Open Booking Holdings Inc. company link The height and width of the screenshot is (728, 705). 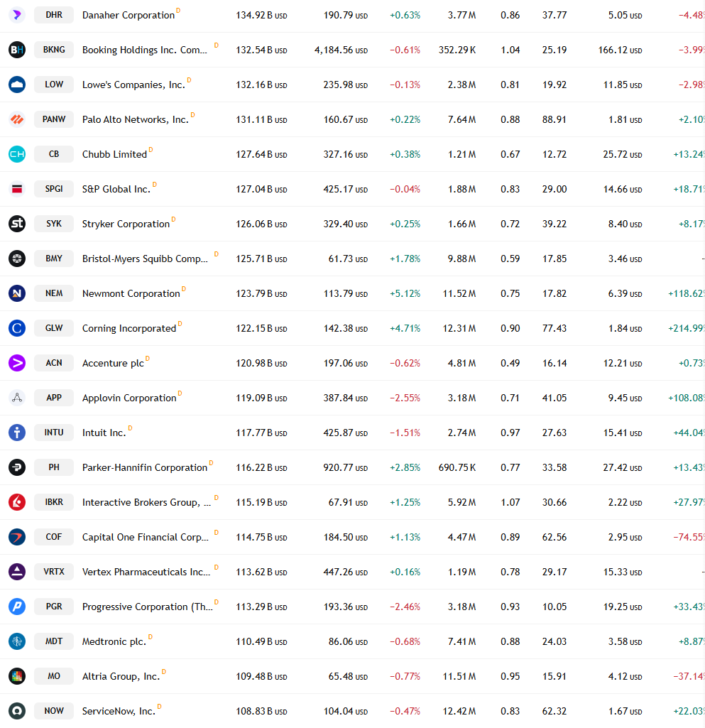pyautogui.click(x=145, y=50)
